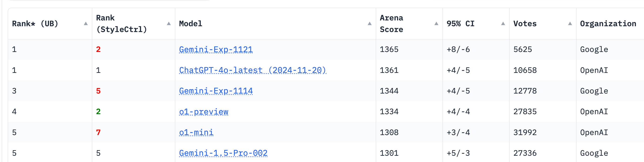Click the 95% CI sort arrow icon
This screenshot has height=162, width=644.
click(503, 24)
